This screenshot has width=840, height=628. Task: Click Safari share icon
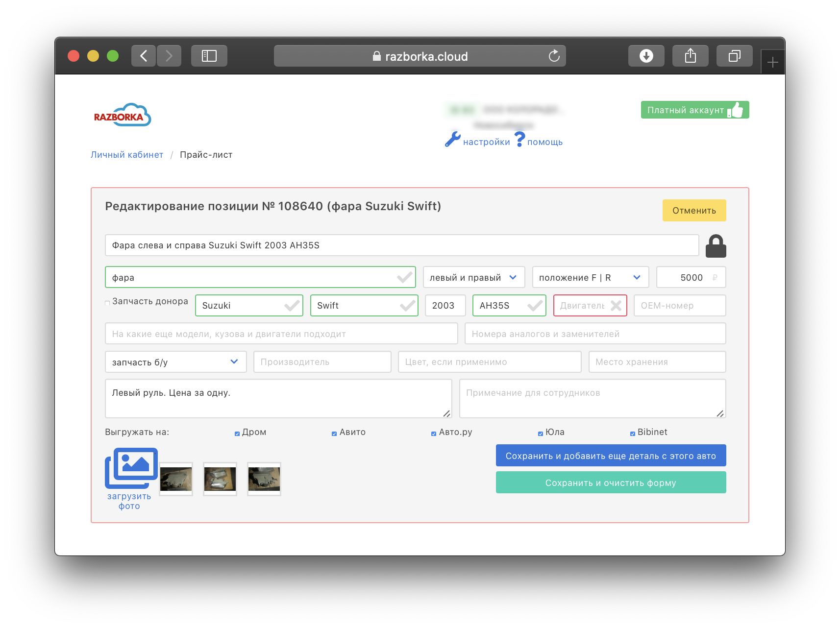pyautogui.click(x=690, y=56)
